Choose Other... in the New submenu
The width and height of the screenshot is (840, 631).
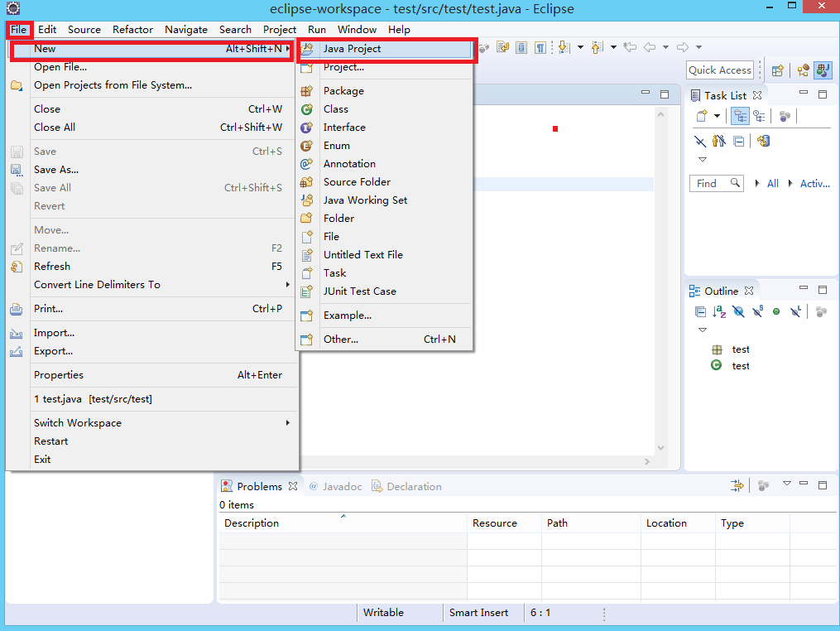pos(385,340)
